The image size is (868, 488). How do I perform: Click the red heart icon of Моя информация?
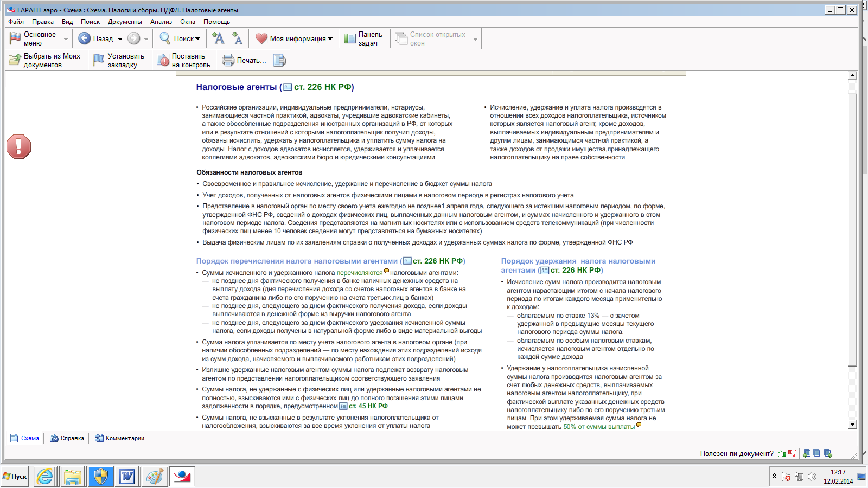(x=261, y=38)
